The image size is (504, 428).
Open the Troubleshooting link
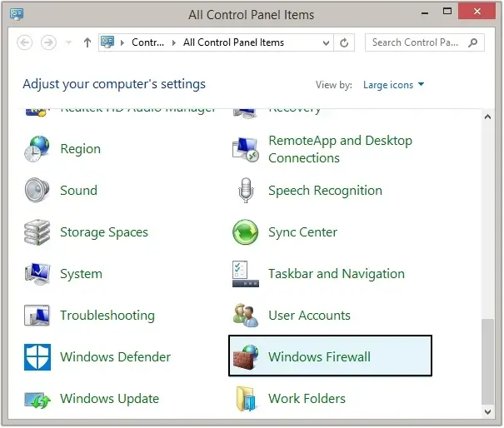(107, 316)
